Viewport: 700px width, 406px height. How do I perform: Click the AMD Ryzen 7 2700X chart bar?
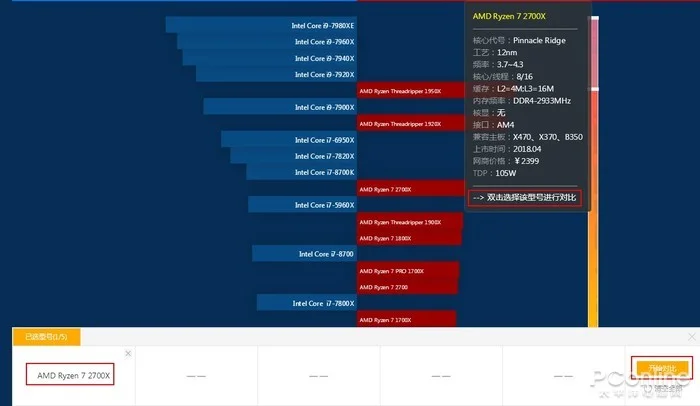tap(411, 188)
